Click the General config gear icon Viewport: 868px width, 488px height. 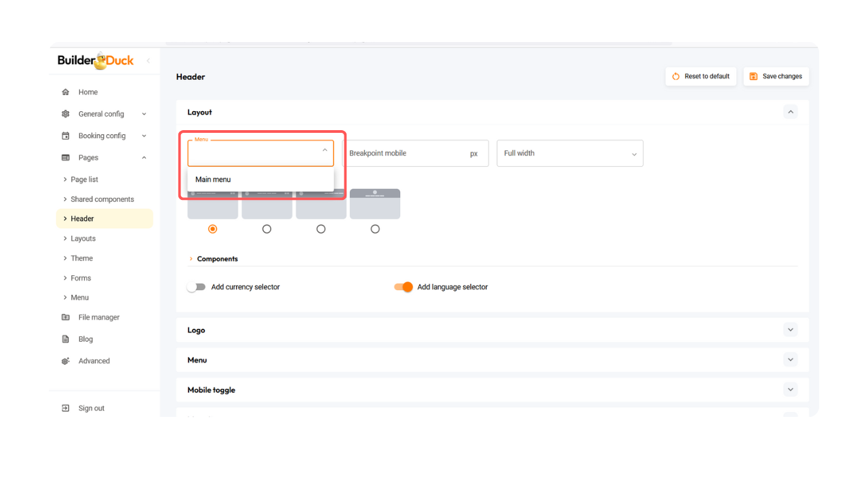66,114
